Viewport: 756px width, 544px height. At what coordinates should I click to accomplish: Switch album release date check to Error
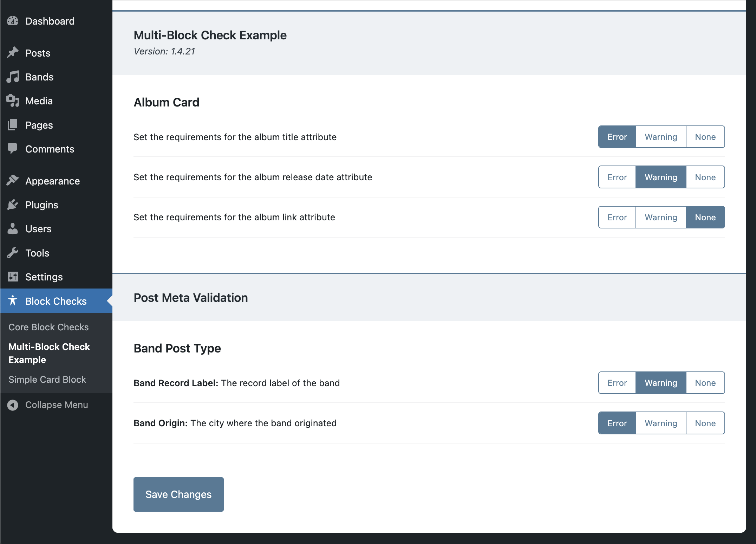617,177
